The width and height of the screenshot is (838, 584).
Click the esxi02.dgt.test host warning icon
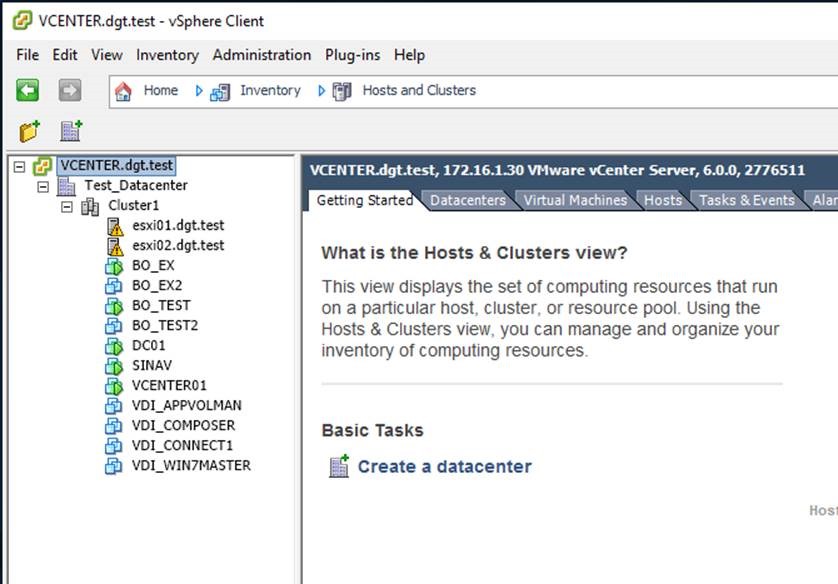coord(115,246)
